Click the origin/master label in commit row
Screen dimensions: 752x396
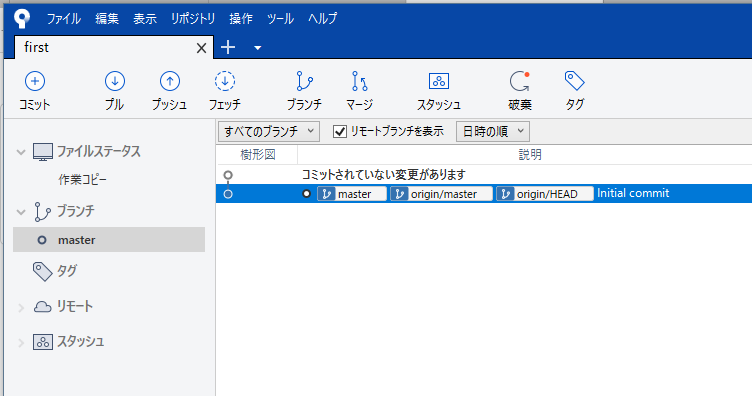(x=441, y=194)
